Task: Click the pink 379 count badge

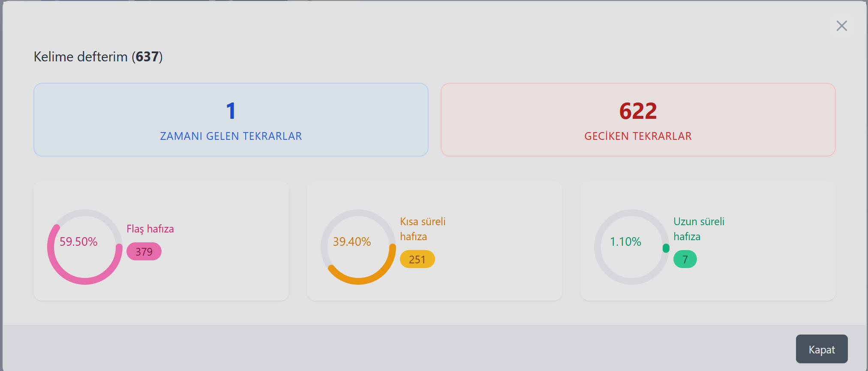Action: [144, 252]
